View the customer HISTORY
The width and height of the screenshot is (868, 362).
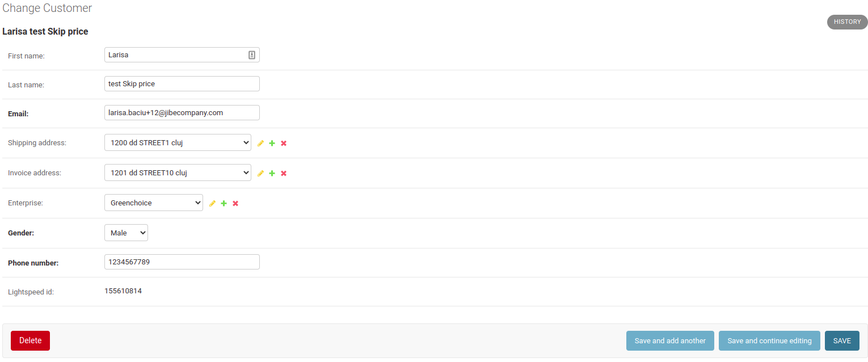coord(847,22)
